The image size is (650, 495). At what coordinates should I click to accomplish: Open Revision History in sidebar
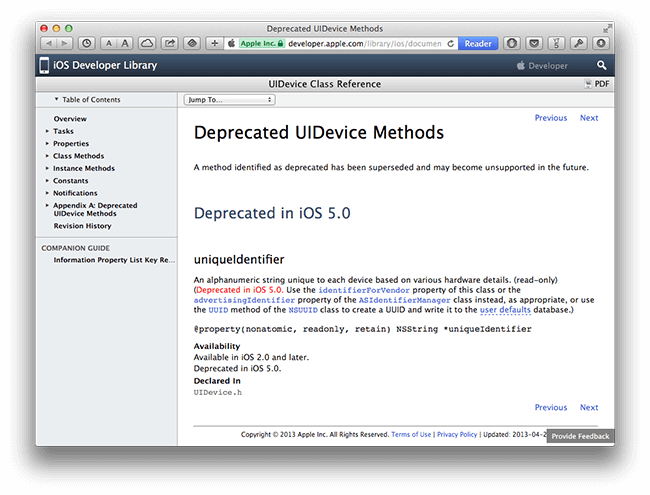pyautogui.click(x=82, y=226)
